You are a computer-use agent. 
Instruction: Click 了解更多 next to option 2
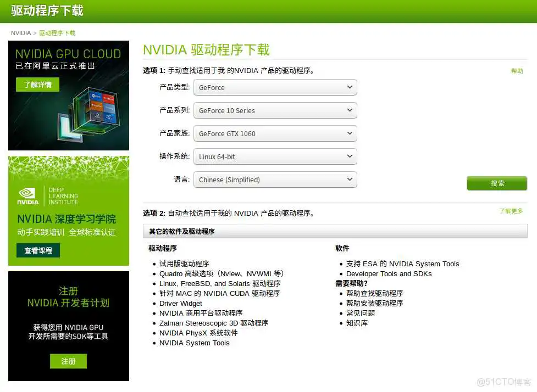coord(511,210)
